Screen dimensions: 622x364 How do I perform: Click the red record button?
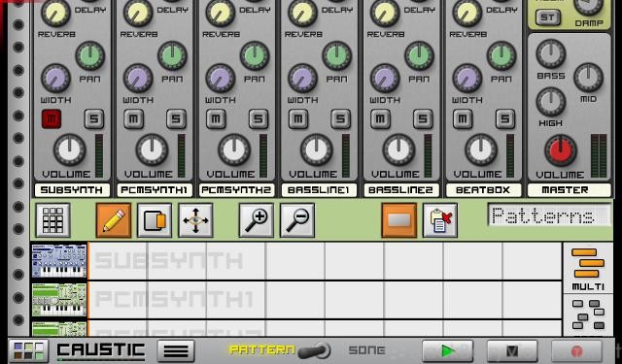tap(576, 351)
